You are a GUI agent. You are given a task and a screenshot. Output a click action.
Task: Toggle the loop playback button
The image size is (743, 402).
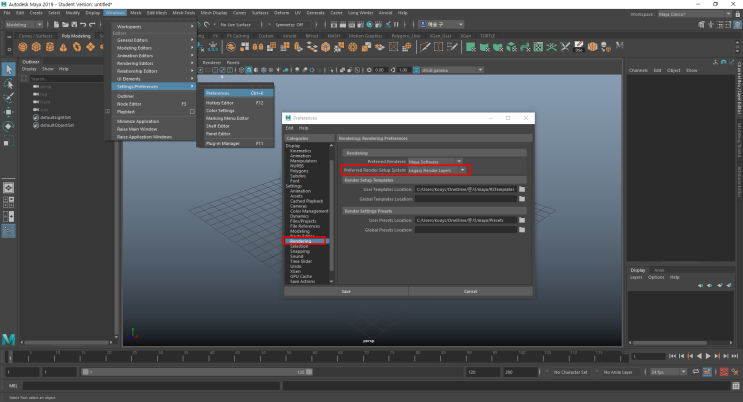tap(696, 372)
